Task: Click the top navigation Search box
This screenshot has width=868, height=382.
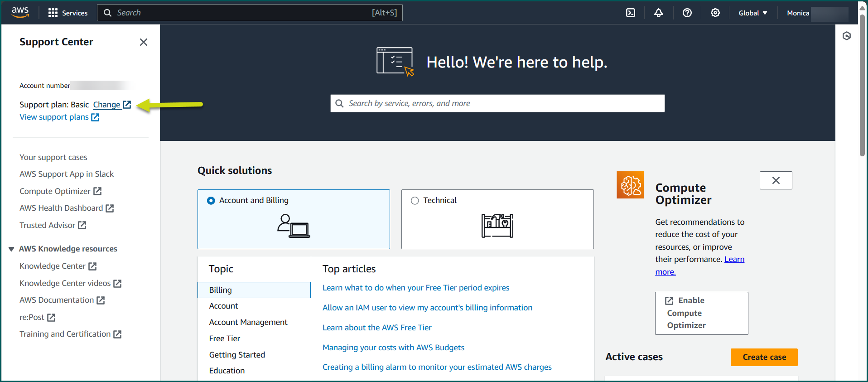Action: click(250, 13)
